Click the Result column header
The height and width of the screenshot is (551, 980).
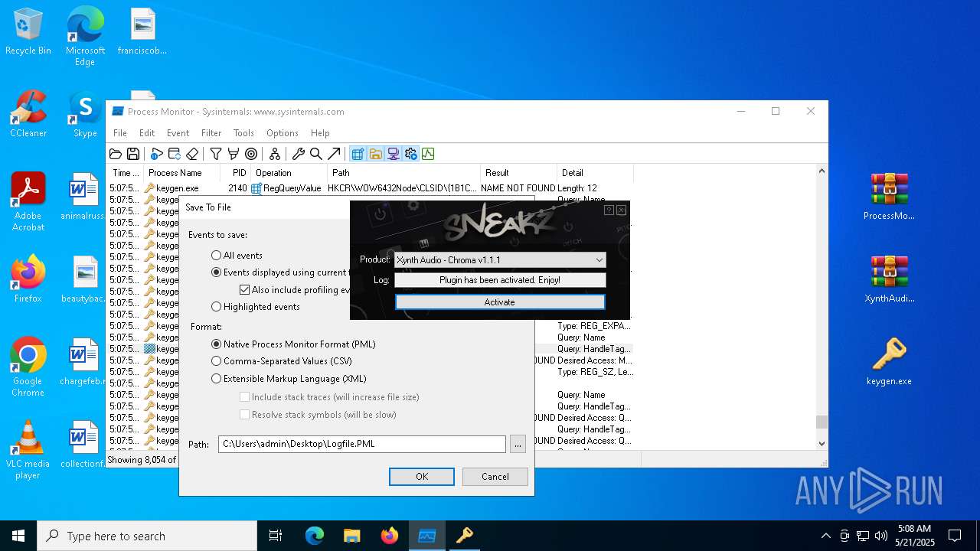coord(518,173)
